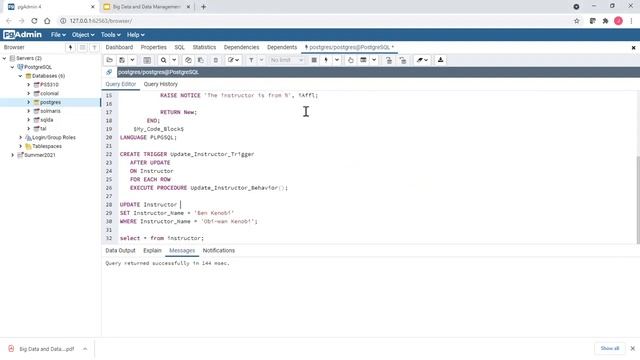Reload the page with the browser refresh icon
Viewport: 640px width, 360px height.
[34, 21]
